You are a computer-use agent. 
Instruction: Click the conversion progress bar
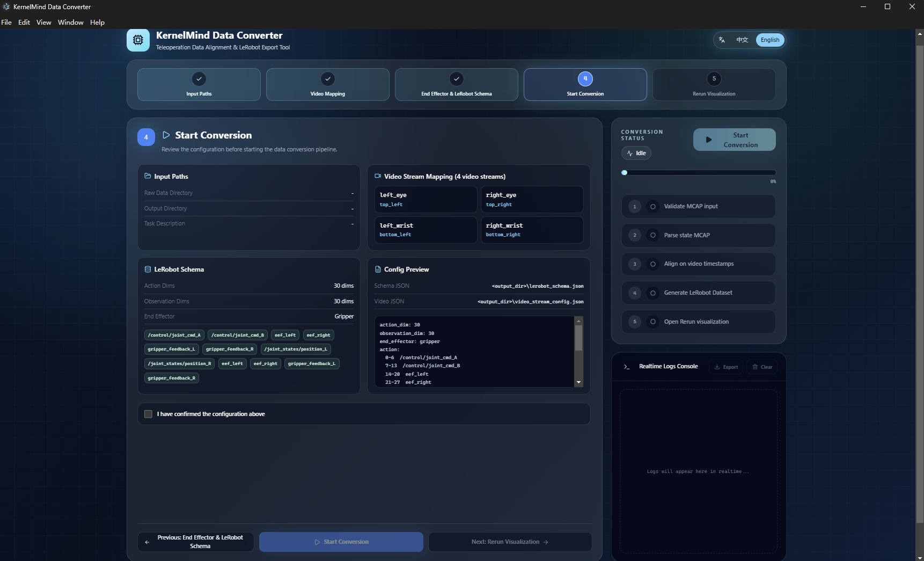tap(699, 173)
